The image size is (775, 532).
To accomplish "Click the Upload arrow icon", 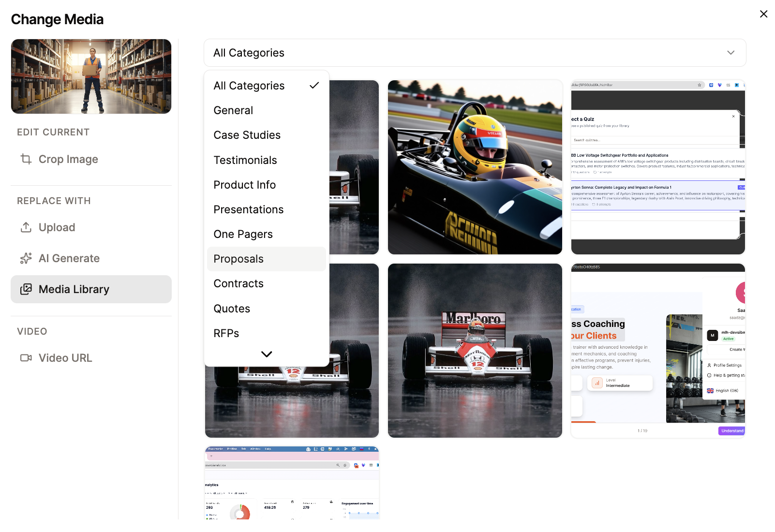I will pos(26,227).
